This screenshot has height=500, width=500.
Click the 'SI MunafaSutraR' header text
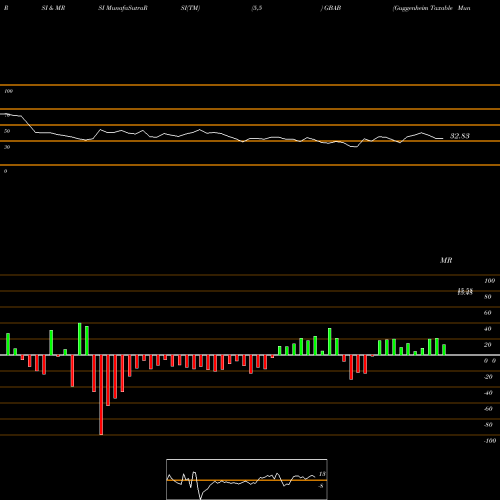(x=123, y=8)
